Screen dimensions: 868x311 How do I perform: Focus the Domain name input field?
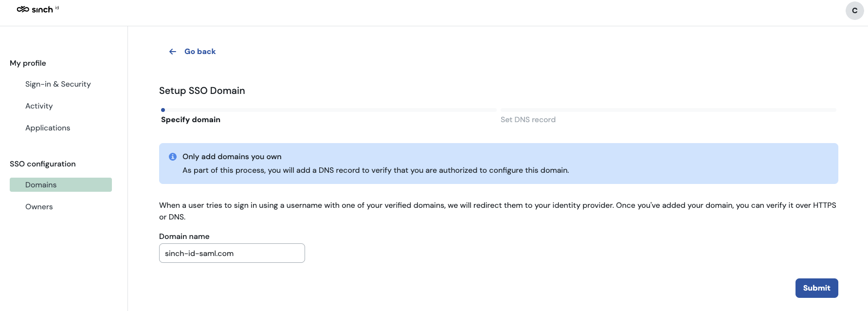pos(232,253)
